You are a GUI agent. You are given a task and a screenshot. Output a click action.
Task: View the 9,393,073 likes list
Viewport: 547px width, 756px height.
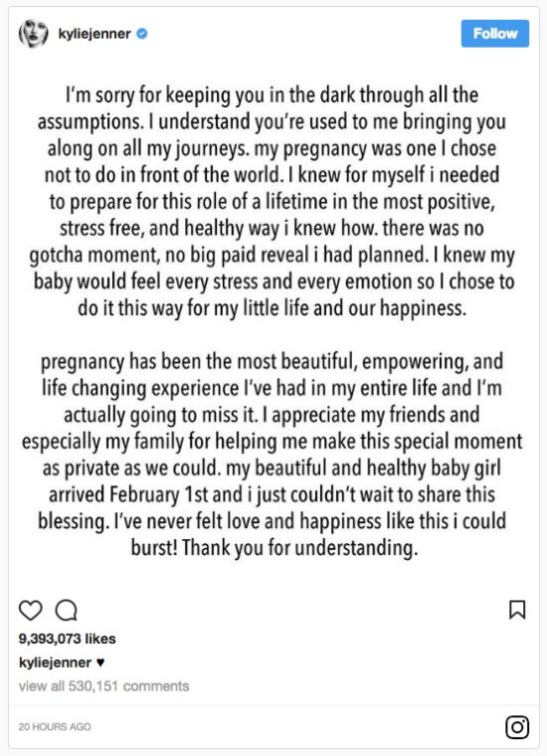click(x=67, y=639)
